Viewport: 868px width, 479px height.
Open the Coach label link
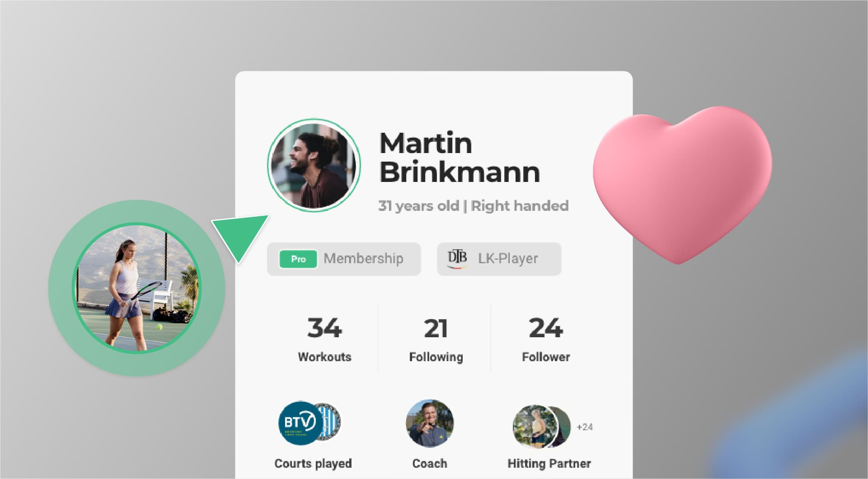430,464
